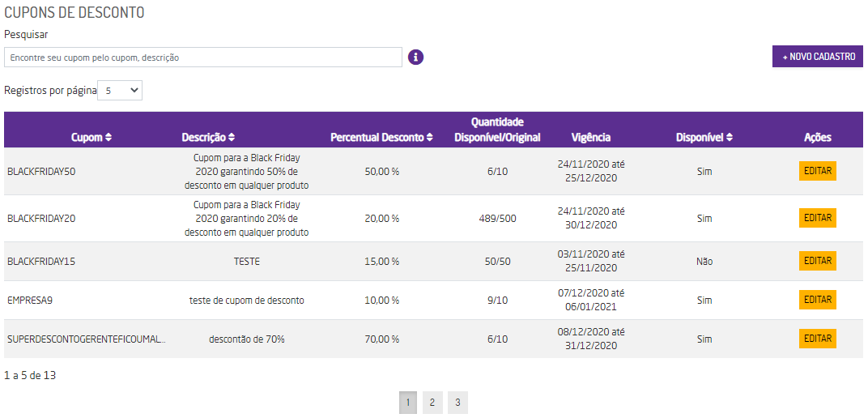Select page 1 in pagination

click(408, 403)
